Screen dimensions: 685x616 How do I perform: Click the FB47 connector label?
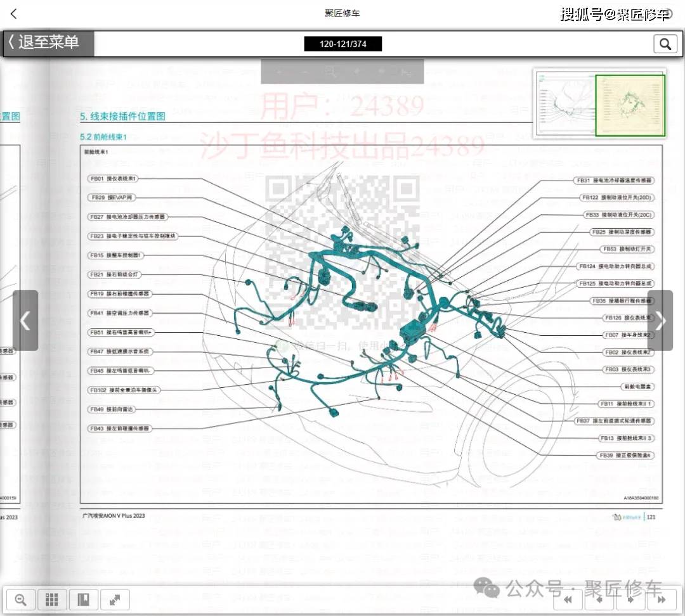point(120,352)
